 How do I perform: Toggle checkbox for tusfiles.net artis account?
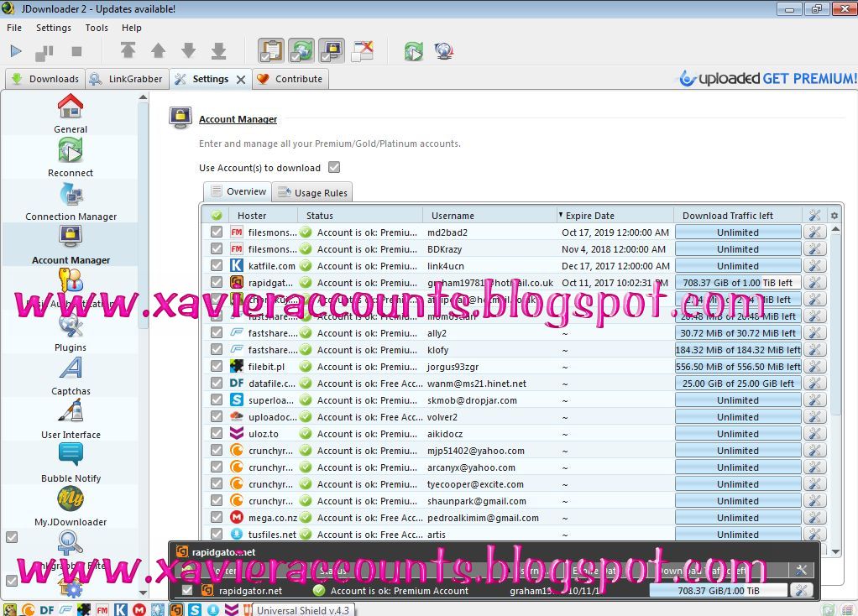click(x=217, y=534)
